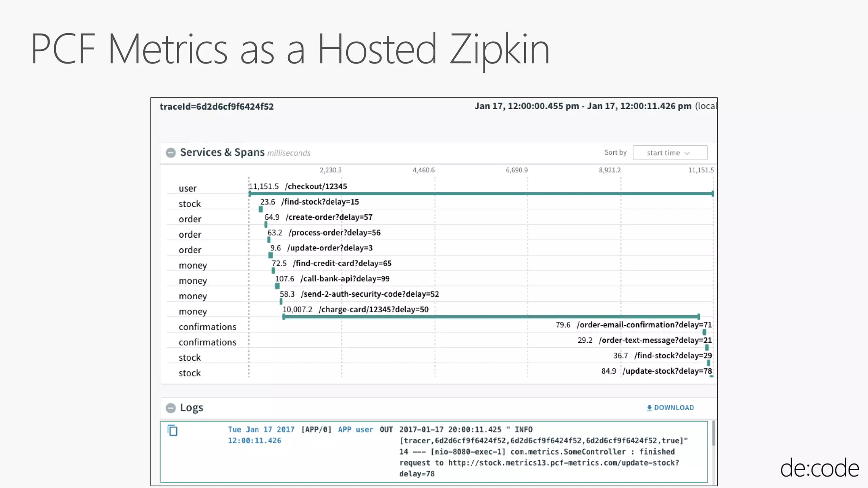The width and height of the screenshot is (868, 488).
Task: Click the APP user source in log
Action: point(355,430)
